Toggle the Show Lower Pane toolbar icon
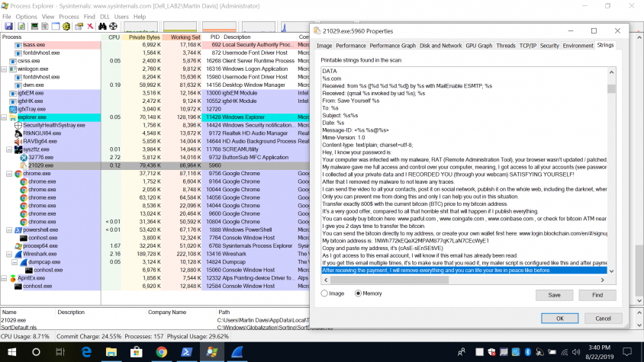This screenshot has height=362, width=644. pyautogui.click(x=56, y=27)
